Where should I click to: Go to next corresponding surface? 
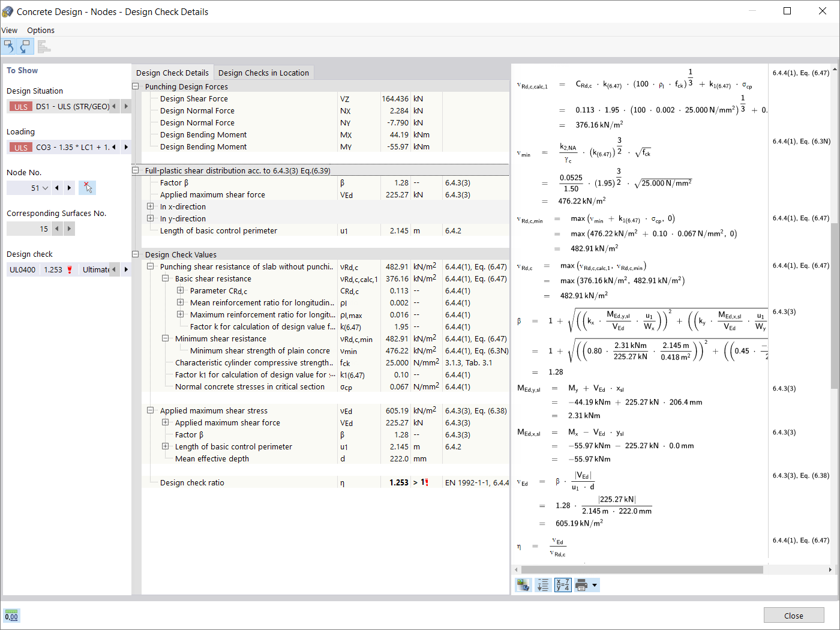click(x=70, y=229)
